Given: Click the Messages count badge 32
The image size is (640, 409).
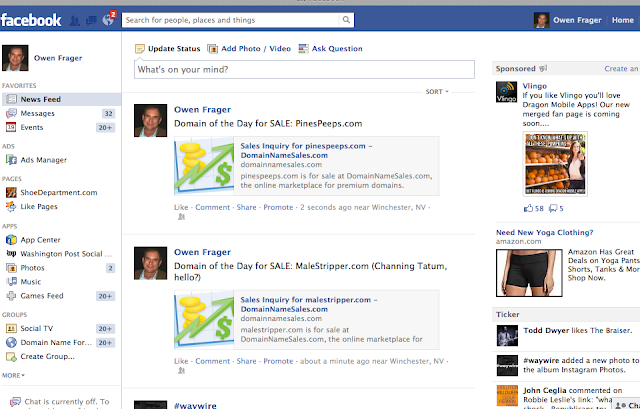Looking at the screenshot, I should click(x=108, y=113).
